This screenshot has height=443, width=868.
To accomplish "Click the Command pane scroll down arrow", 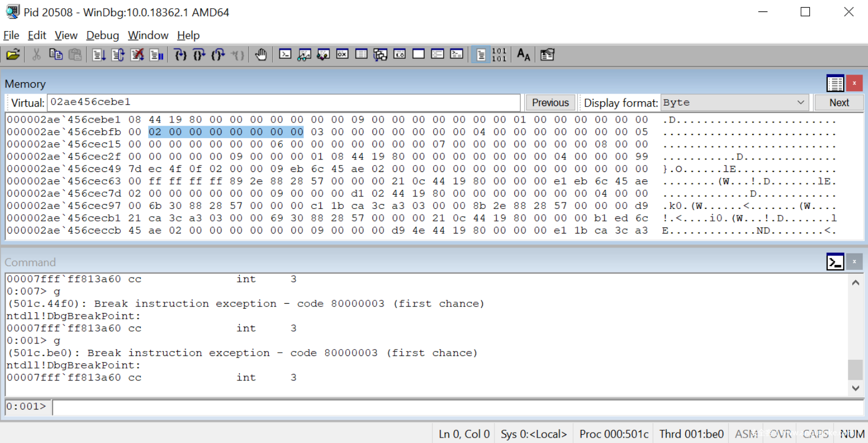I will point(855,388).
